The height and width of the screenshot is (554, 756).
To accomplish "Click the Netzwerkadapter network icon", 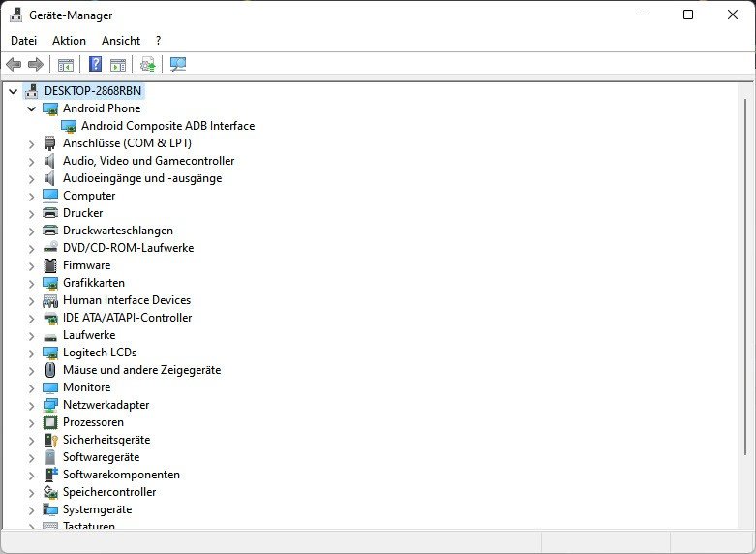I will [50, 405].
